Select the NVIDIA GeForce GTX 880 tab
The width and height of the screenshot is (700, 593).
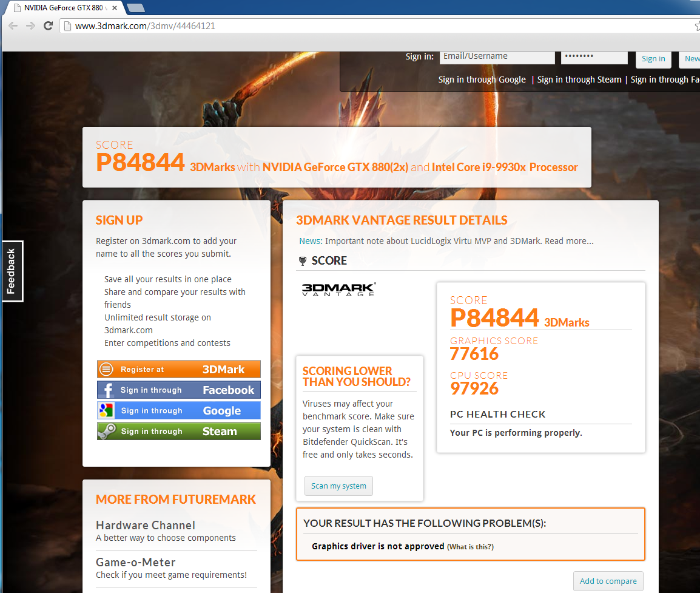click(63, 8)
